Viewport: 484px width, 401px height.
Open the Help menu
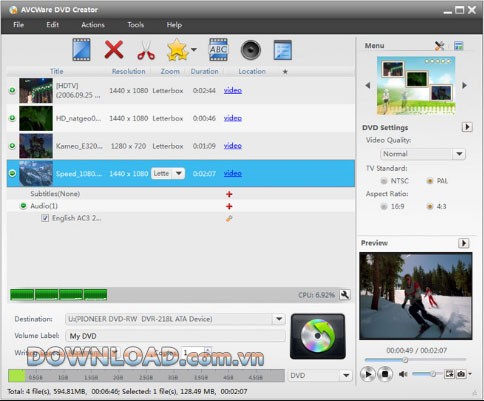point(174,25)
